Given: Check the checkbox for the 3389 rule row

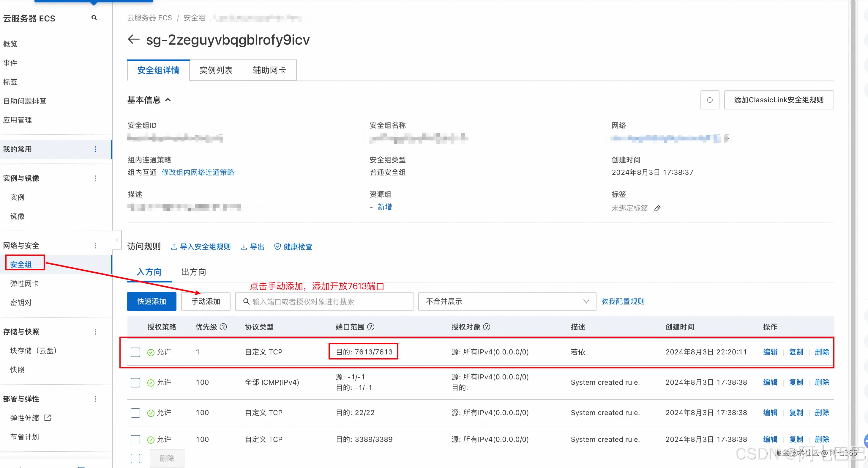Looking at the screenshot, I should [135, 439].
